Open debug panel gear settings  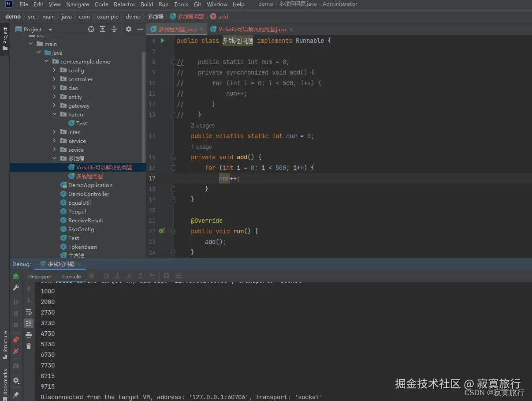(x=16, y=380)
